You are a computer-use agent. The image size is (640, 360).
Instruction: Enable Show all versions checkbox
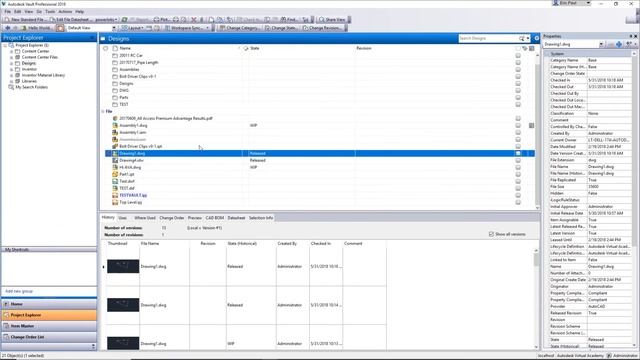point(491,234)
